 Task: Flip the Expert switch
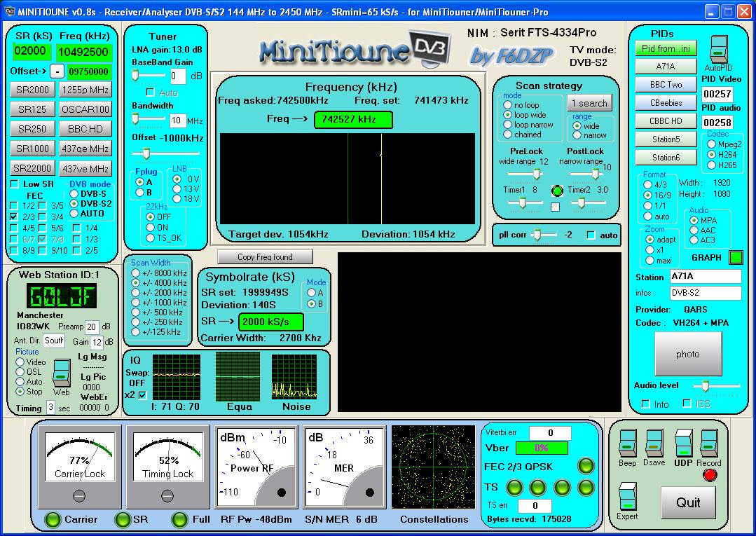pyautogui.click(x=627, y=497)
